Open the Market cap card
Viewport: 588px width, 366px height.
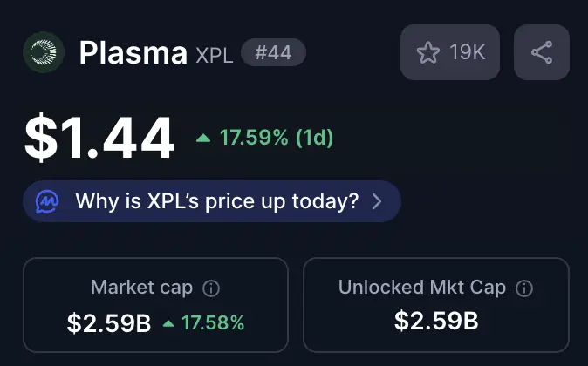pos(155,305)
